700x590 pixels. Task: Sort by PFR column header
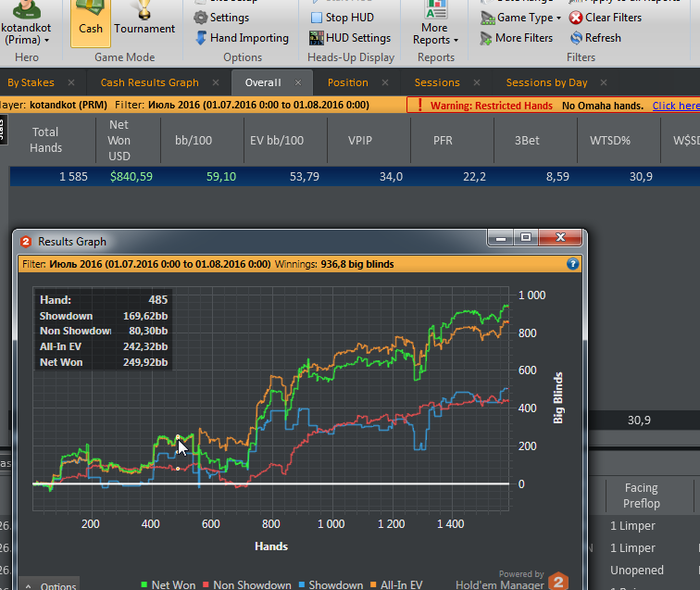(x=443, y=140)
